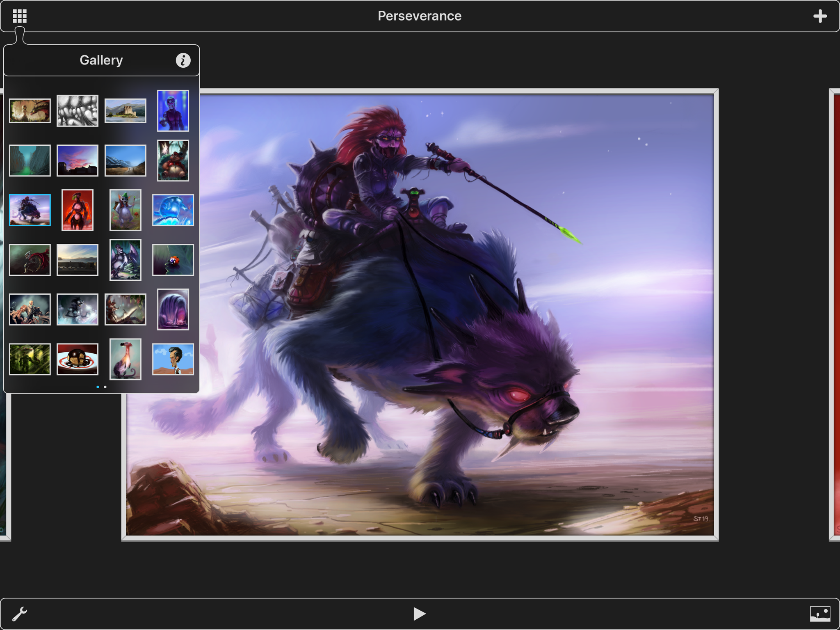This screenshot has width=840, height=630.
Task: Open the ladybug on leaf thumbnail
Action: pyautogui.click(x=173, y=260)
